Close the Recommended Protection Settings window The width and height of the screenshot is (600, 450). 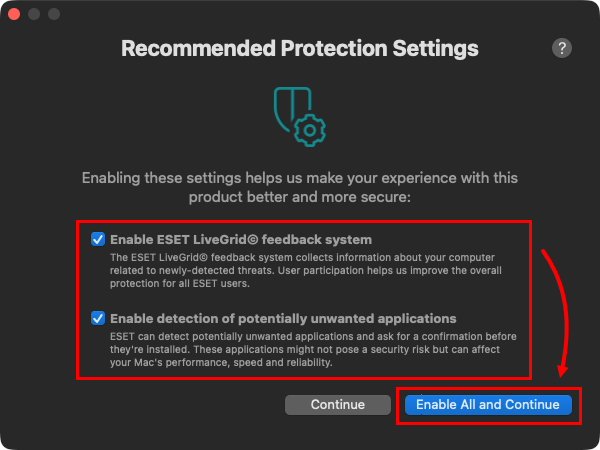pyautogui.click(x=14, y=15)
